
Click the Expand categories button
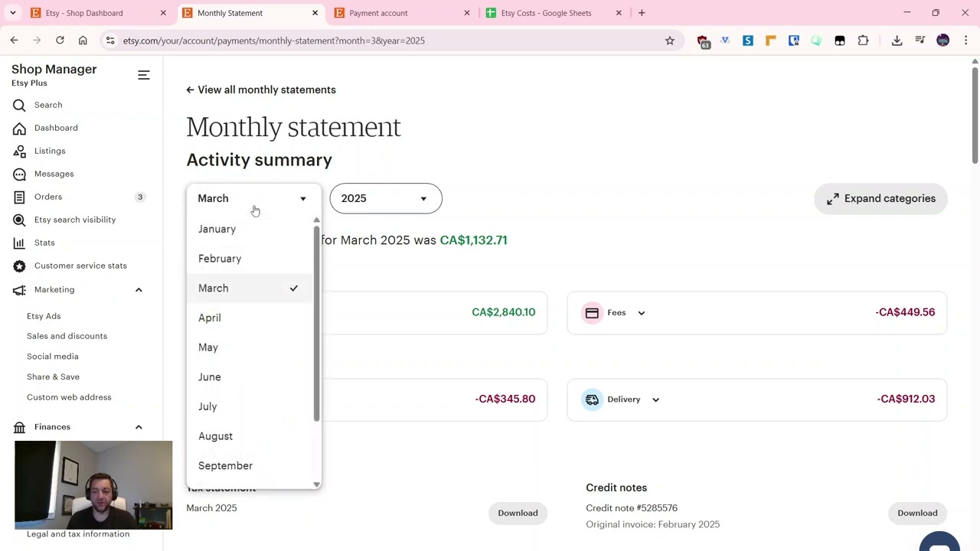(x=881, y=199)
